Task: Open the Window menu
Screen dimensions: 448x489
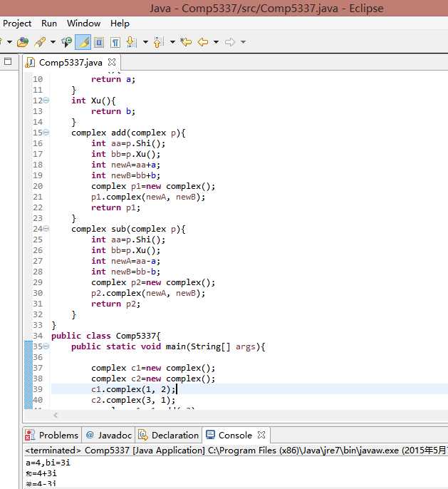Action: [x=83, y=24]
